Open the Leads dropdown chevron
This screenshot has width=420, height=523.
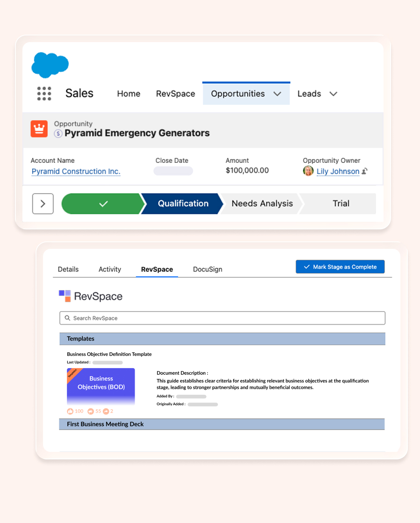[333, 94]
